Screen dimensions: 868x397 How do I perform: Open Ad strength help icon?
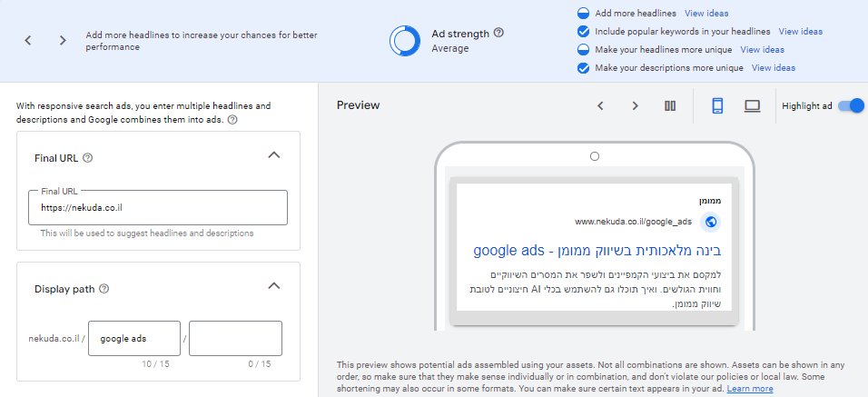tap(498, 34)
